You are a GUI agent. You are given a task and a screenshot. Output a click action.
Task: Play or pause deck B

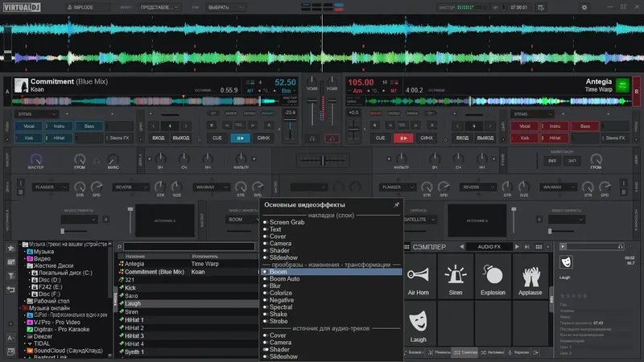[403, 138]
